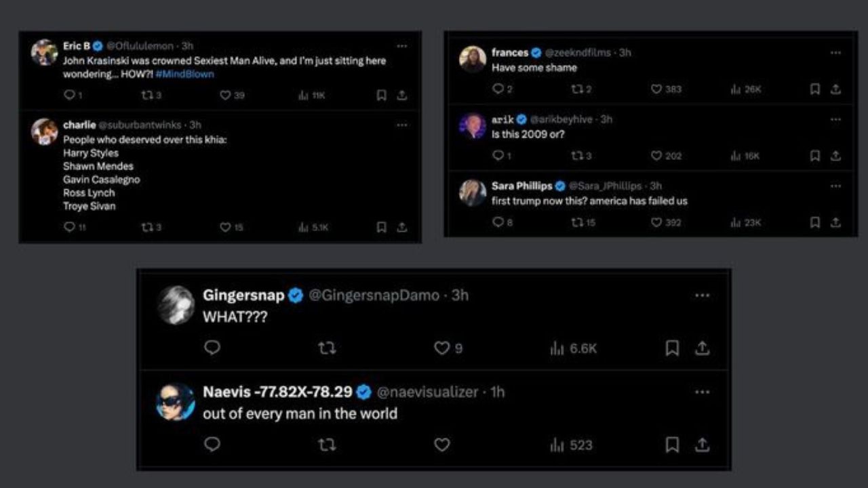This screenshot has width=868, height=488.
Task: Reply to Gingersnap's "WHAT???" tweet
Action: 212,348
